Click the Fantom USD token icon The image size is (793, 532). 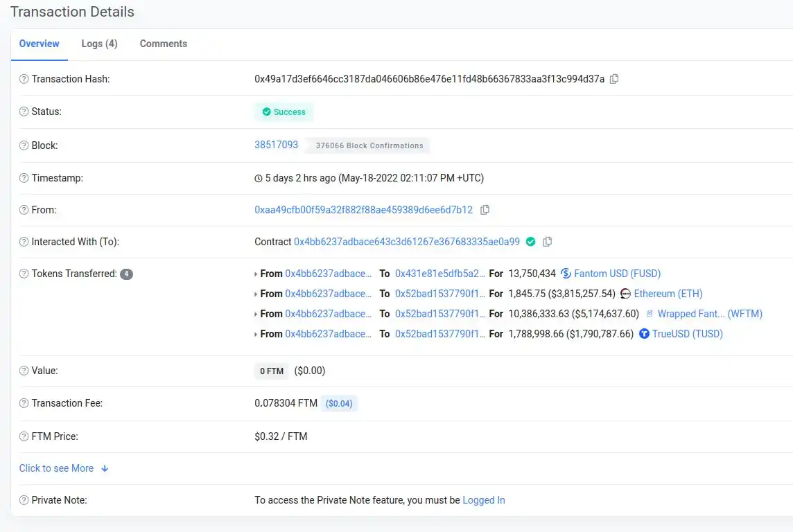566,274
